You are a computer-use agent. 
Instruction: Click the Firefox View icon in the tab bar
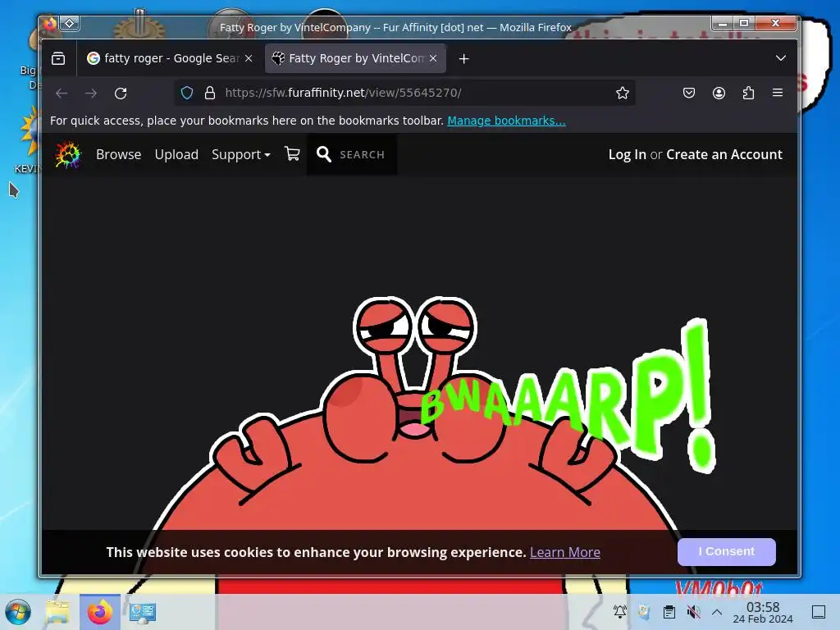(58, 58)
